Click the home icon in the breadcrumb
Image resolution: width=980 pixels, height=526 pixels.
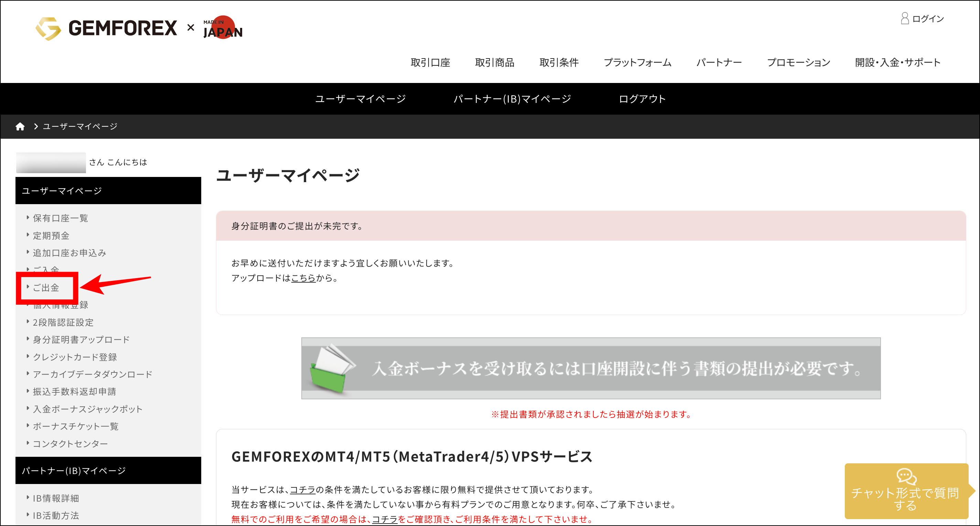click(x=20, y=126)
